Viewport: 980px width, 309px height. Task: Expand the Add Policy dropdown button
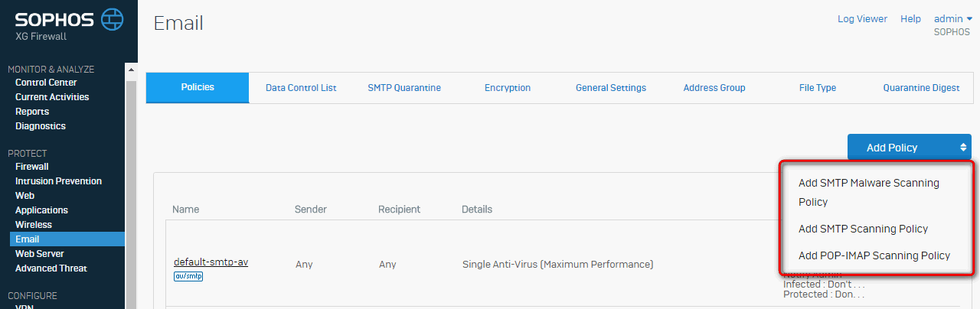[910, 148]
